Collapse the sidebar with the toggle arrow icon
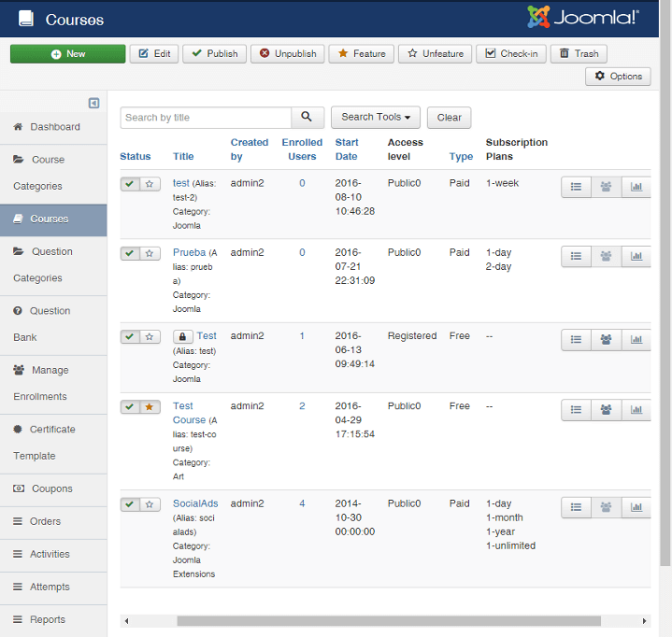672x637 pixels. 93,104
